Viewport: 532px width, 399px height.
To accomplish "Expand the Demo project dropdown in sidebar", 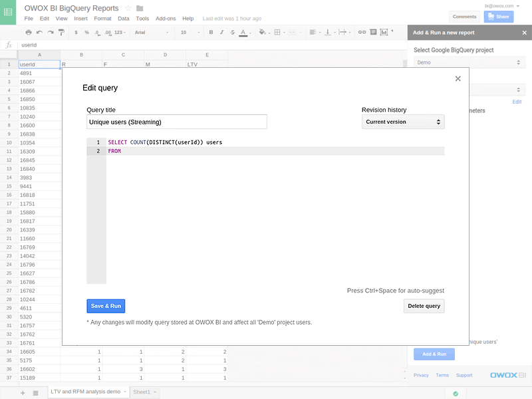I will click(469, 63).
